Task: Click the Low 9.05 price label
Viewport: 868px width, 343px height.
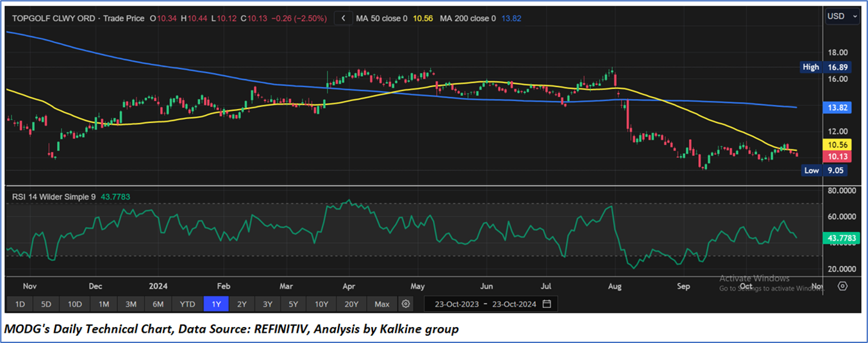Action: click(826, 171)
